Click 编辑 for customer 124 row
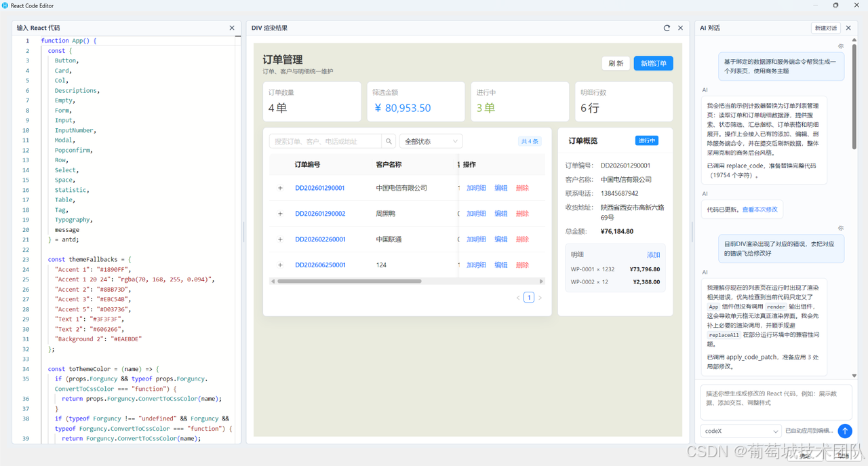Image resolution: width=868 pixels, height=466 pixels. pos(501,265)
